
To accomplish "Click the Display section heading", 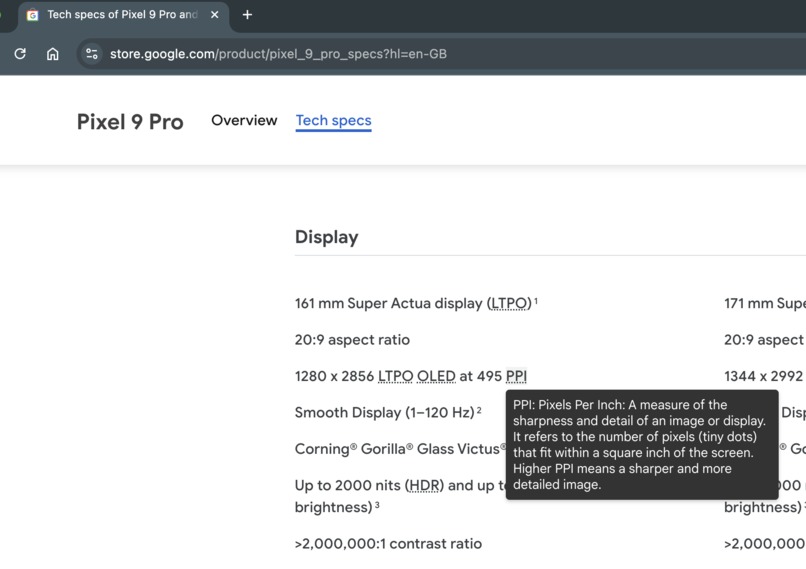I will pos(326,237).
